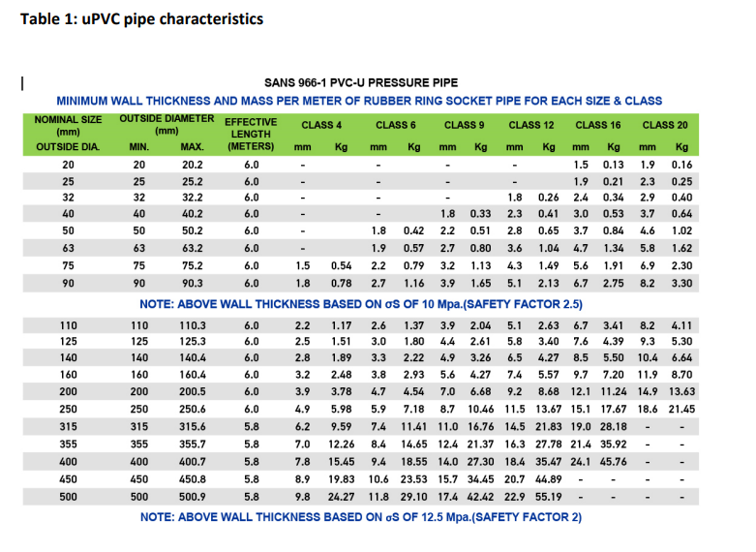
Task: Click the max diameter cell '40.2'
Action: coord(193,213)
